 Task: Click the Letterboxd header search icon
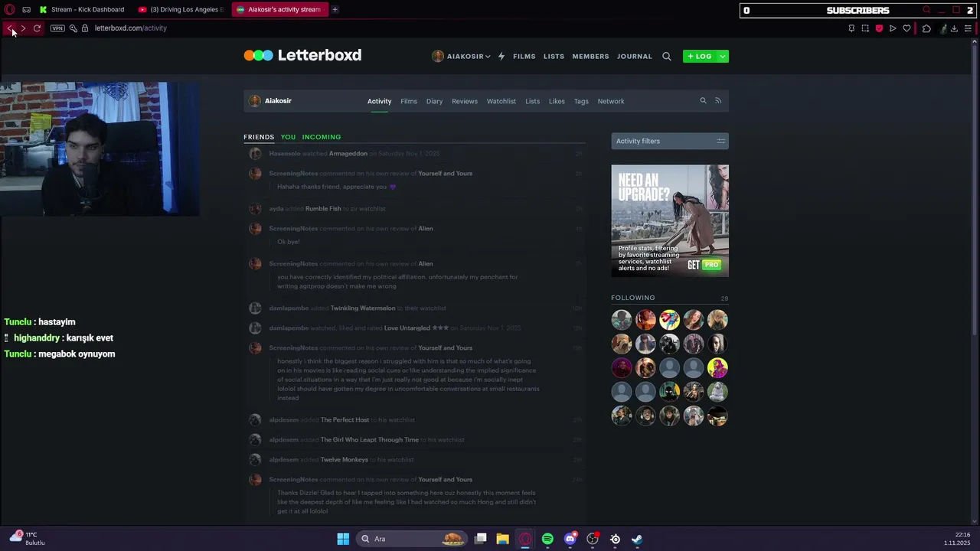click(667, 56)
